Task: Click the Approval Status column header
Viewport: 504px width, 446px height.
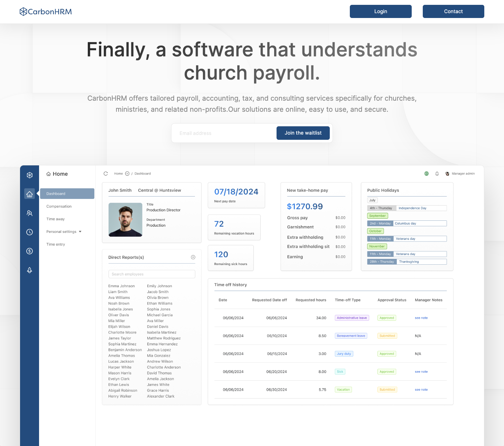Action: pos(392,300)
